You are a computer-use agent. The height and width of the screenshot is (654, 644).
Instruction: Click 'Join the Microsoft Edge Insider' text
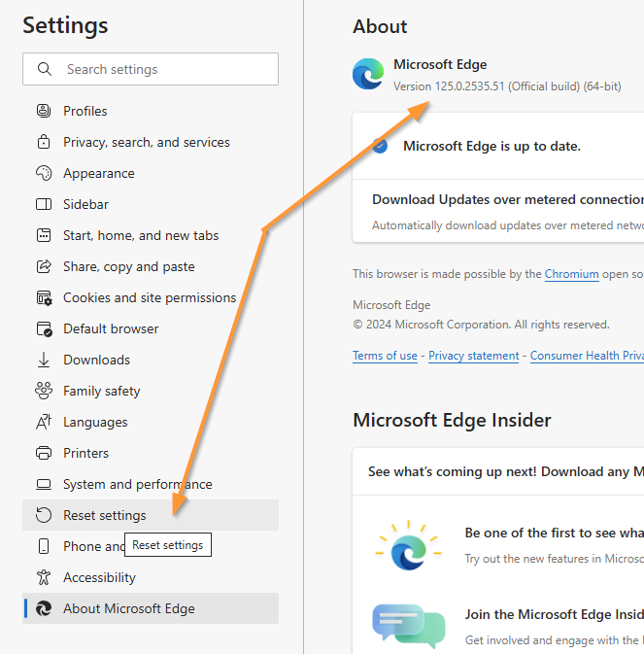pos(555,614)
